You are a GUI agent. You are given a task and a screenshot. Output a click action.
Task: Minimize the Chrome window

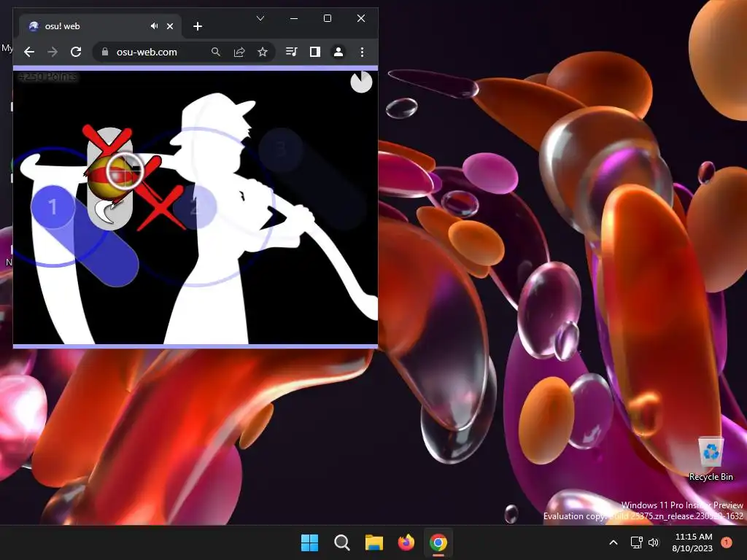tap(294, 18)
